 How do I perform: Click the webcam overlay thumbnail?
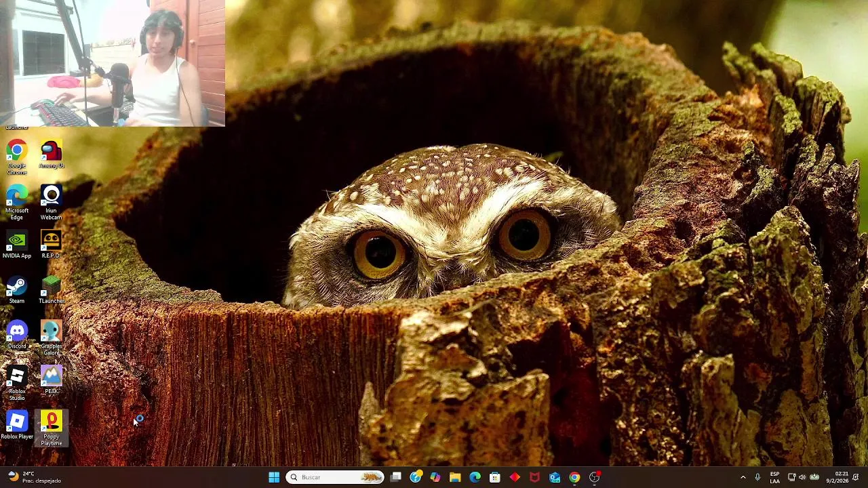tap(113, 63)
